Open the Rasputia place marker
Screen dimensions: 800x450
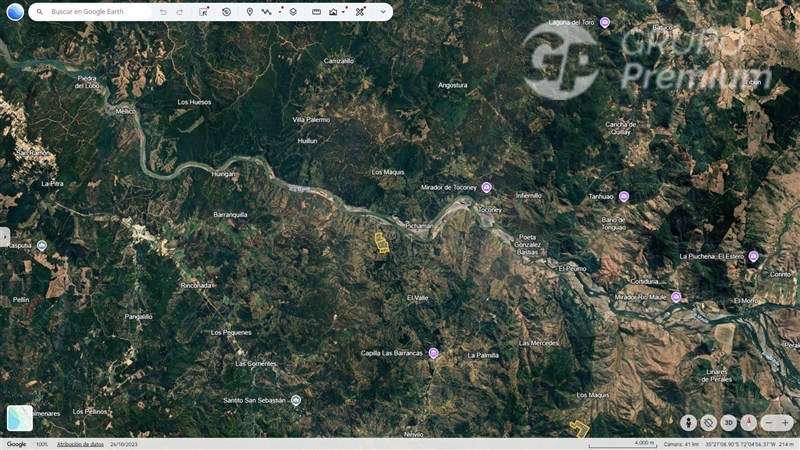(x=42, y=245)
